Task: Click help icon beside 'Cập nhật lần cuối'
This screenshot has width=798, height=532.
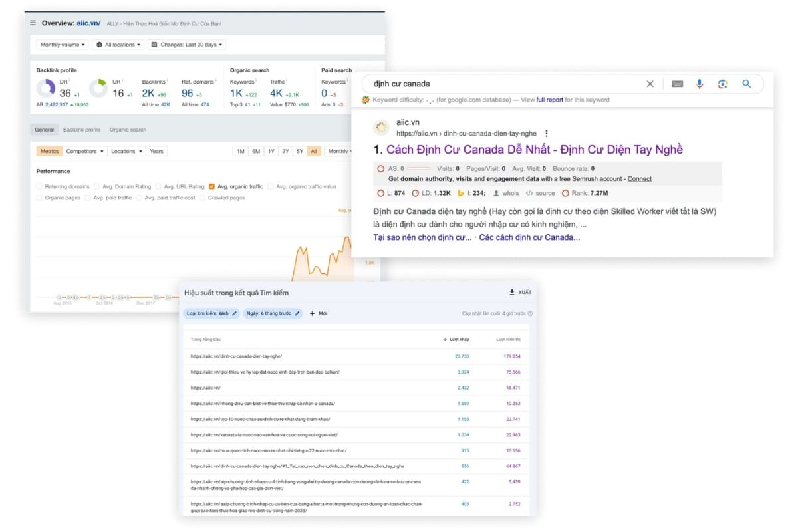Action: [x=530, y=313]
